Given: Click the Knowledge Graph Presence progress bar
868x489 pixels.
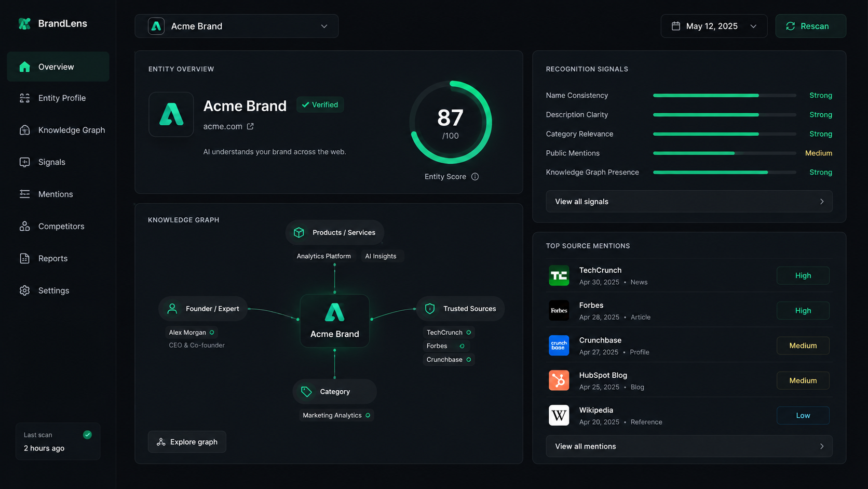Looking at the screenshot, I should click(724, 173).
